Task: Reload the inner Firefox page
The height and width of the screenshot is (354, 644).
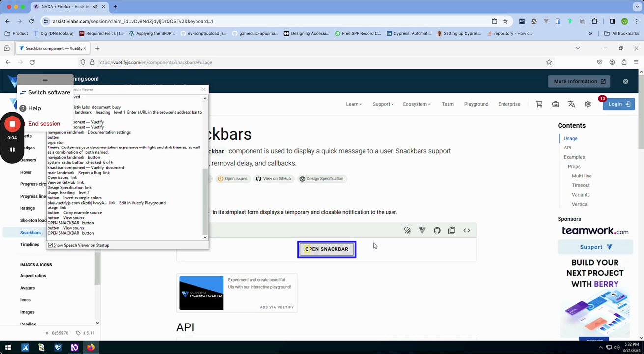Action: tap(32, 62)
